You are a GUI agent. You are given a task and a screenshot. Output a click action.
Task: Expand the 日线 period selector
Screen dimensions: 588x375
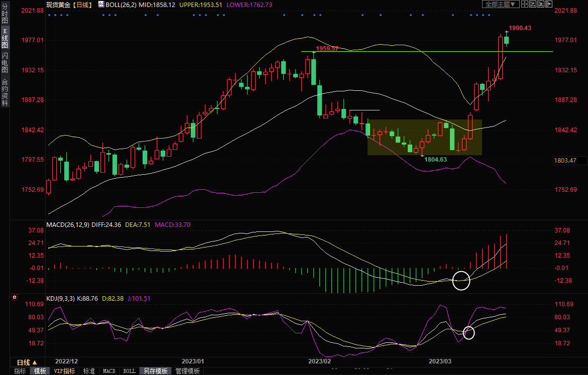[27, 362]
